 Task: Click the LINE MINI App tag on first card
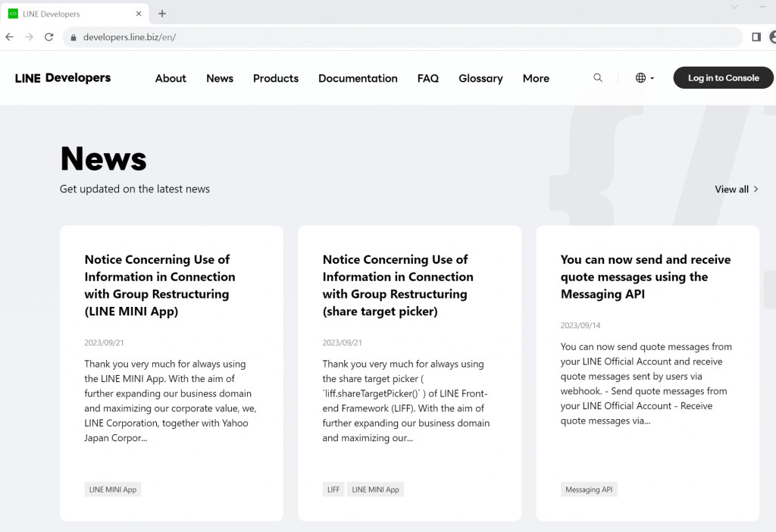(x=113, y=490)
